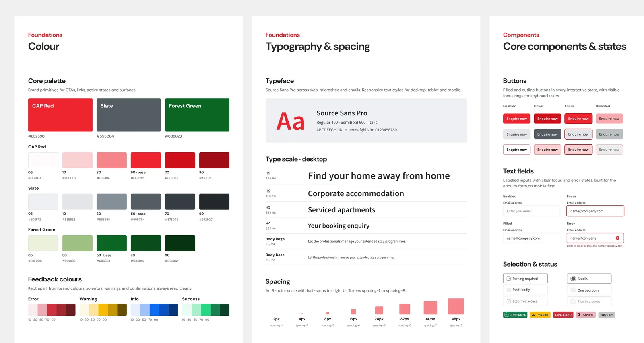644x343 pixels.
Task: Pick the Slate 05 swatch #EDEFF2
Action: pos(43,202)
